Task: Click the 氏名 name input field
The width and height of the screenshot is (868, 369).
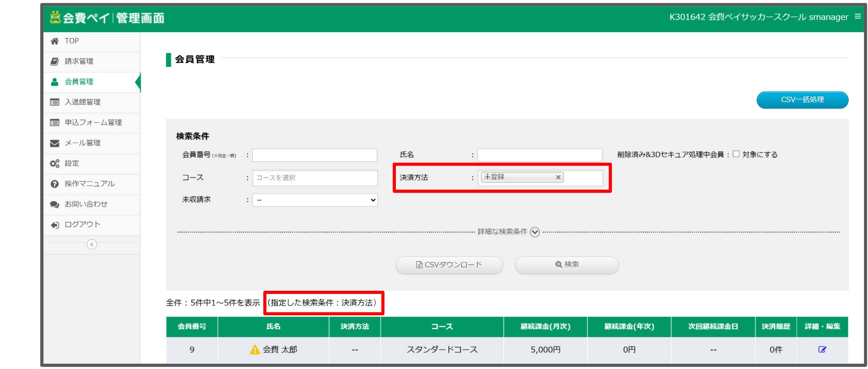Action: [x=539, y=154]
